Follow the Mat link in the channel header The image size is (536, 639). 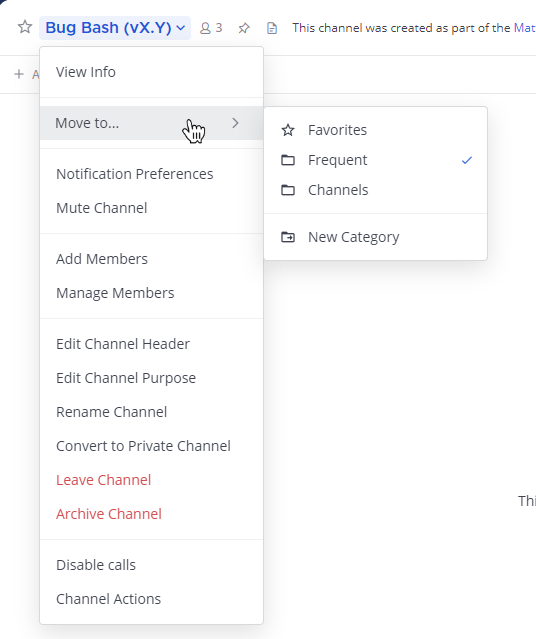[x=525, y=28]
